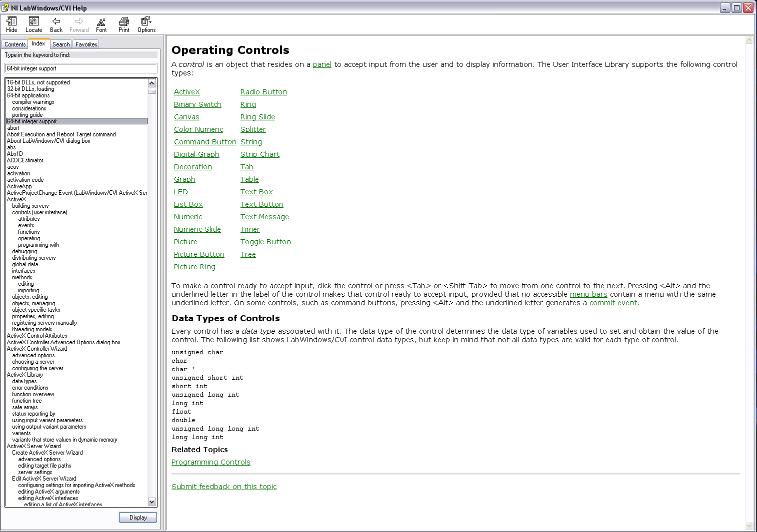Open the Strip Chart link
Image resolution: width=757 pixels, height=532 pixels.
pos(260,154)
